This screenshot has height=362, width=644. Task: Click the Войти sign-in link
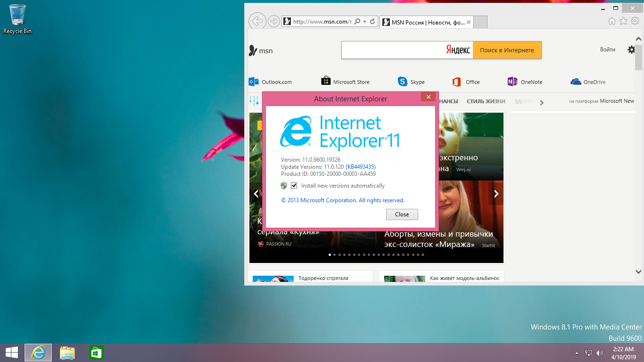click(608, 49)
